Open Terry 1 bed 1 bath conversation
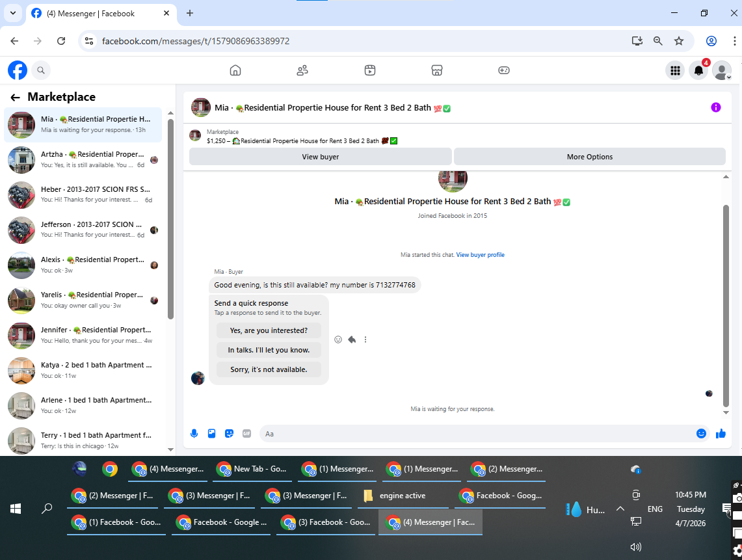Image resolution: width=742 pixels, height=560 pixels. pos(83,440)
